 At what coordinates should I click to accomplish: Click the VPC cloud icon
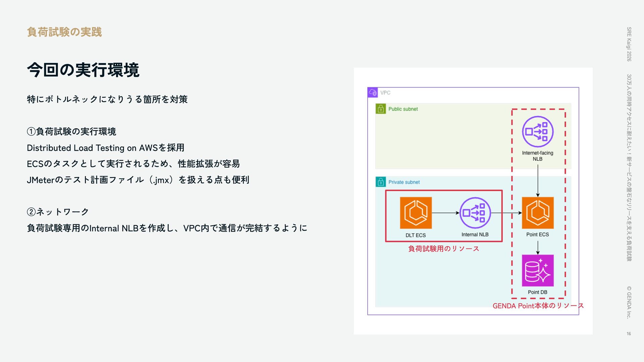click(x=373, y=93)
